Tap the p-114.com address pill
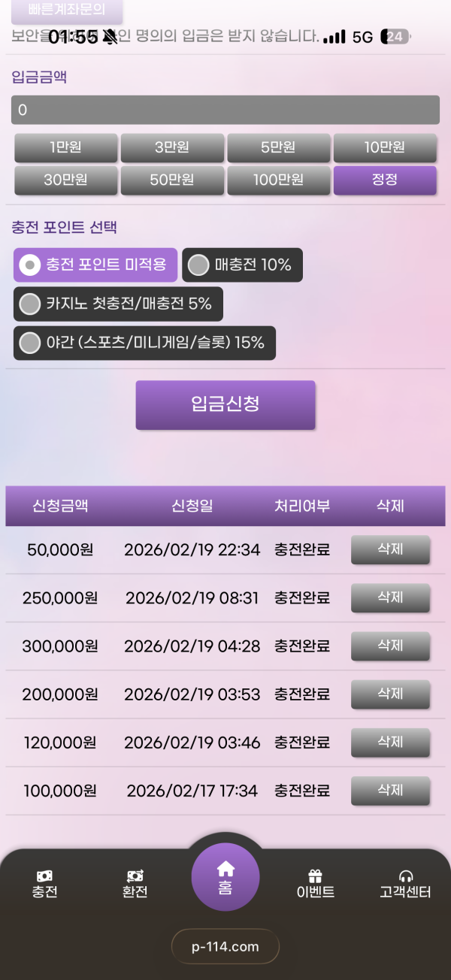Image resolution: width=451 pixels, height=980 pixels. [x=225, y=946]
